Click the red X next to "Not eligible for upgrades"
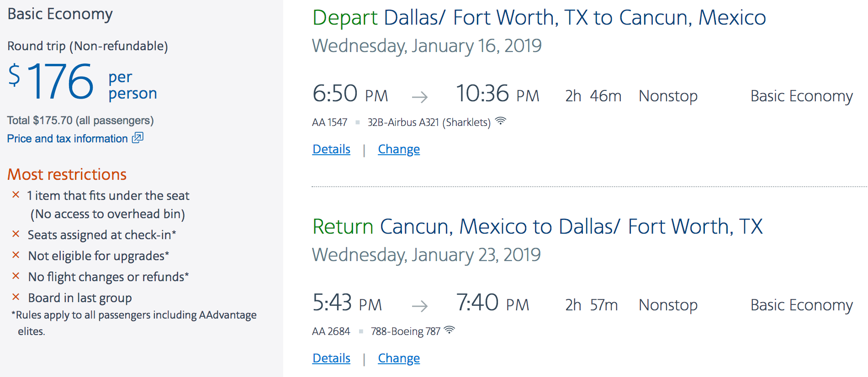 click(x=16, y=255)
